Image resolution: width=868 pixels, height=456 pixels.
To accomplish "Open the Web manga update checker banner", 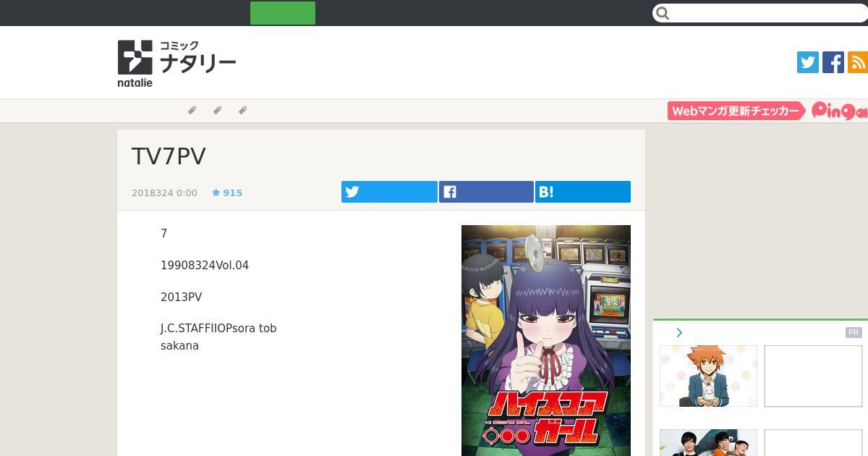I will 736,111.
